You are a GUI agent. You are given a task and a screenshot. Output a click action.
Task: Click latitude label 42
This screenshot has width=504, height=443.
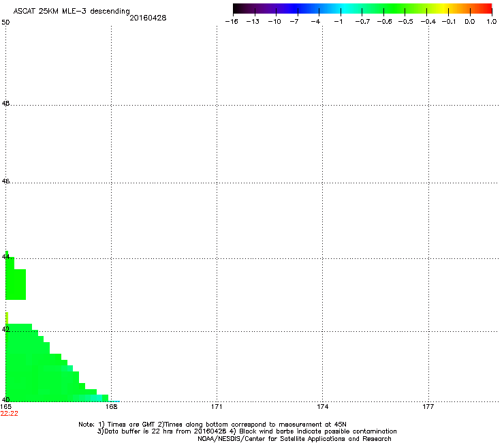(x=5, y=329)
